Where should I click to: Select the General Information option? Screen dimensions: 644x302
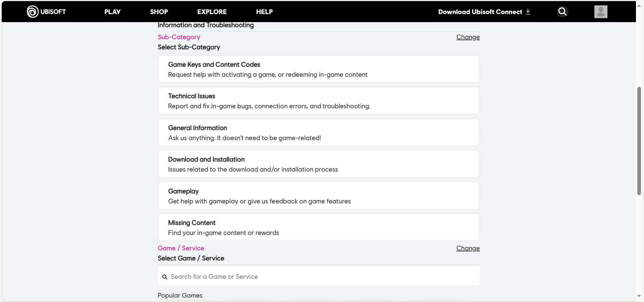click(319, 133)
